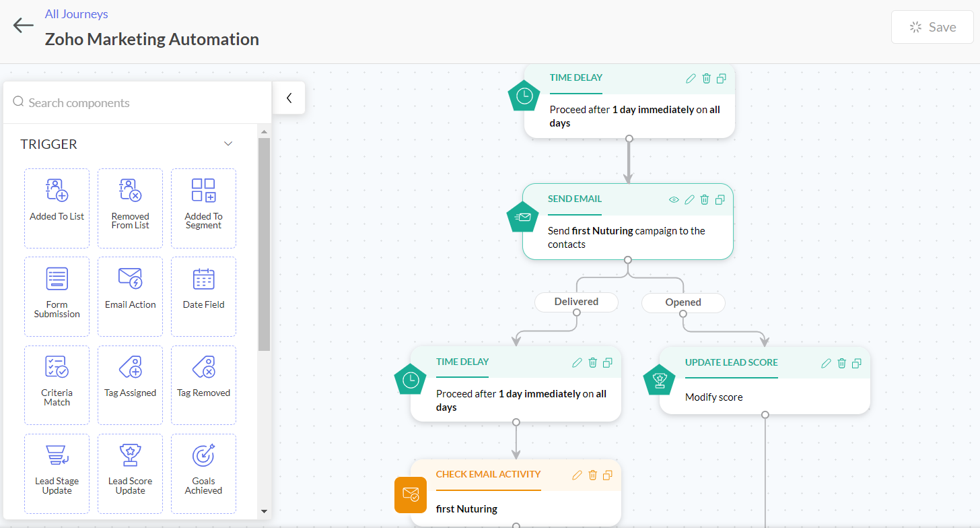Screen dimensions: 980x528
Task: Collapse the components side panel
Action: tap(289, 98)
